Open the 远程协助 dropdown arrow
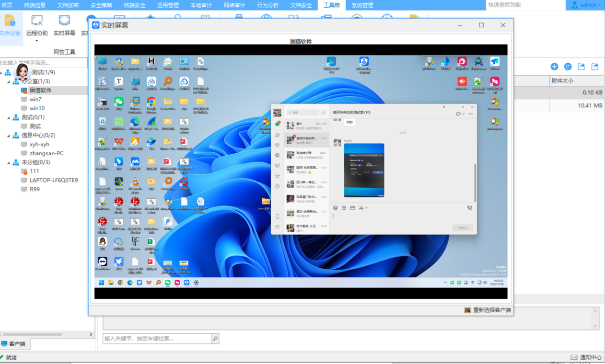 (x=37, y=41)
